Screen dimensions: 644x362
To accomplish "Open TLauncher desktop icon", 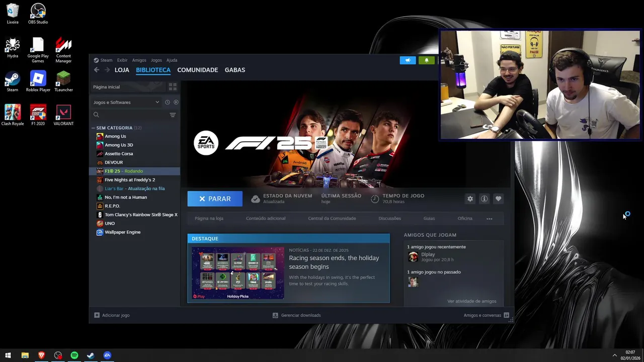I will coord(63,81).
